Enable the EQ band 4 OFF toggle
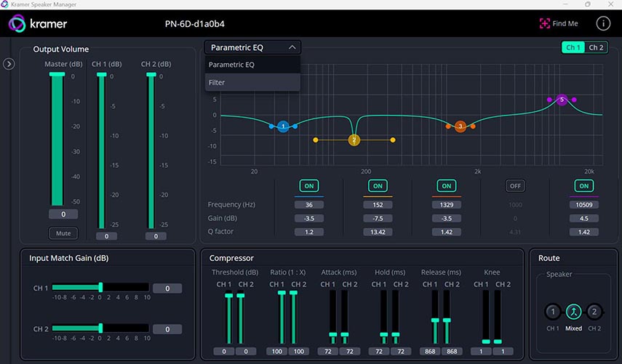 point(515,186)
